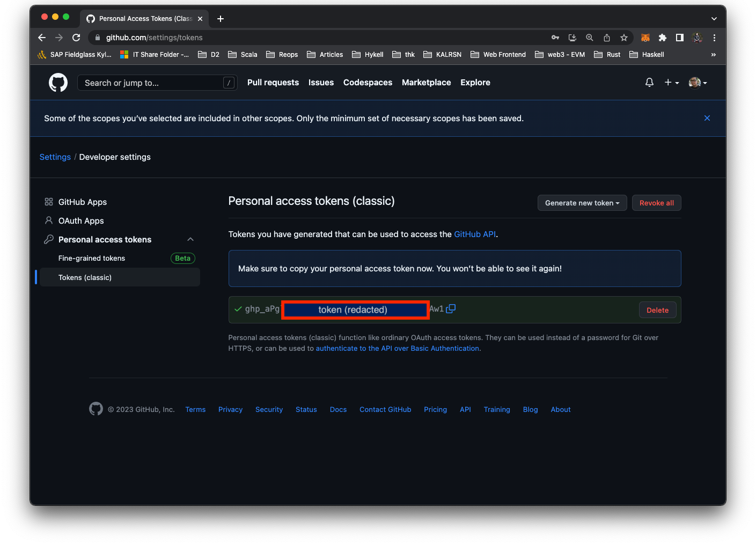Open Explore in header
756x560 pixels.
coord(475,83)
